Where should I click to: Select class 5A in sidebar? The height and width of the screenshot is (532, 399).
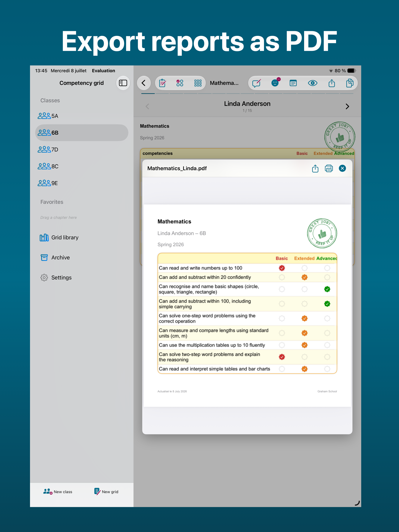coord(82,116)
